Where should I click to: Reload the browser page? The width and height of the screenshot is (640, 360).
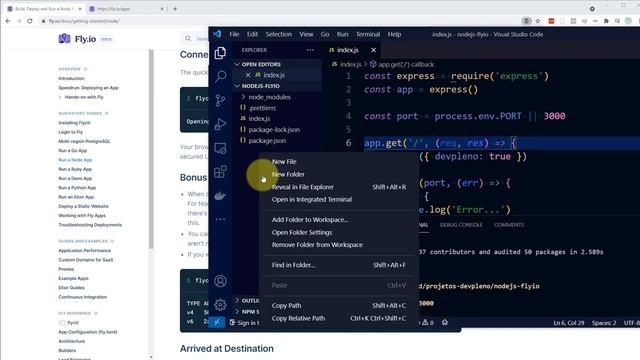[30, 21]
